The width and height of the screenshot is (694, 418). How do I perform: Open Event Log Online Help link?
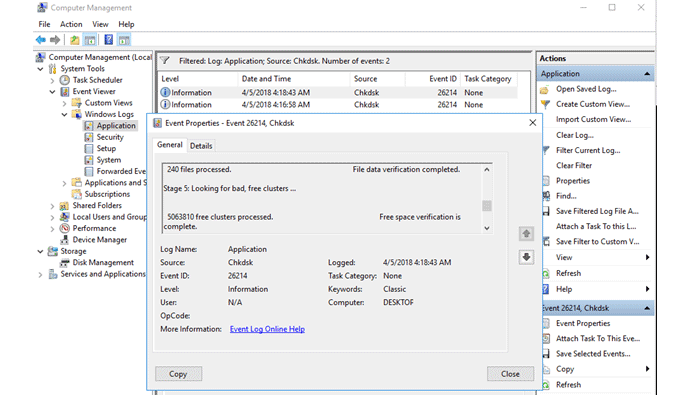267,329
